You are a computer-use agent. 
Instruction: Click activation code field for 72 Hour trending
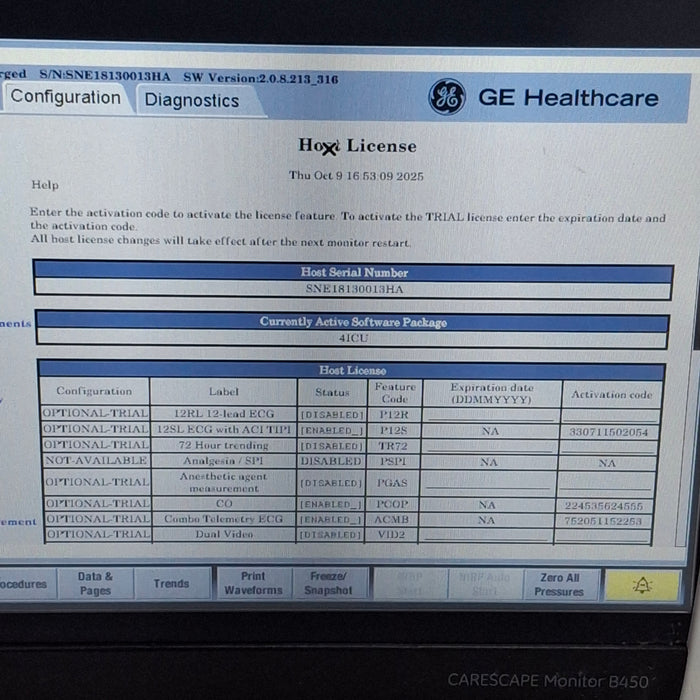[608, 447]
